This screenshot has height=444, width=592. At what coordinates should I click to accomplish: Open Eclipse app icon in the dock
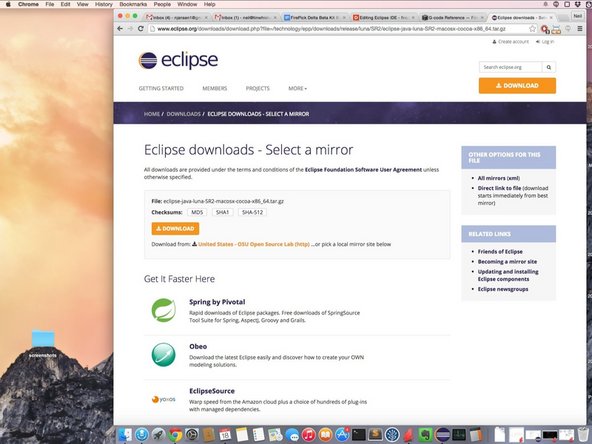(442, 435)
